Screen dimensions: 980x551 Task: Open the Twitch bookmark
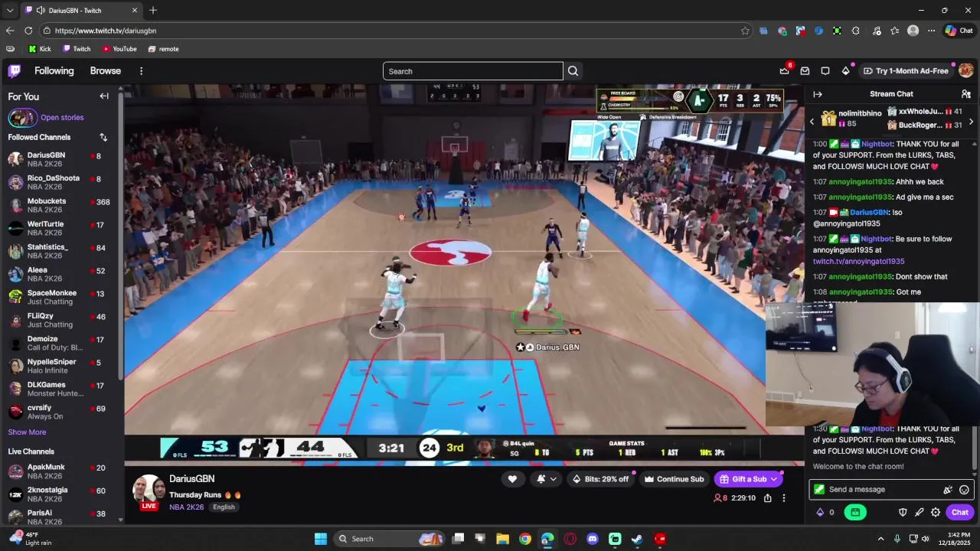click(77, 49)
